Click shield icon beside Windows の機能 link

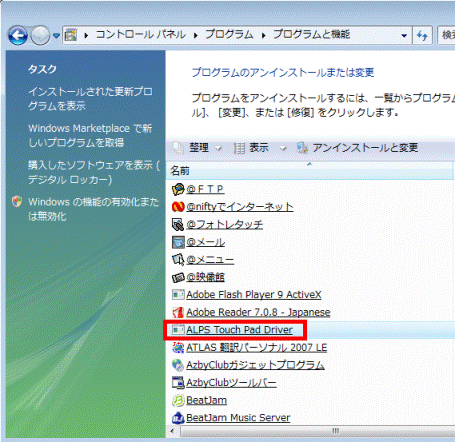click(17, 201)
